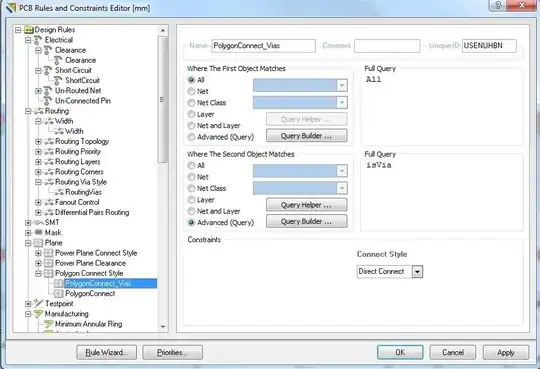Viewport: 540px width, 369px height.
Task: Click the Fanout Control icon
Action: point(49,202)
